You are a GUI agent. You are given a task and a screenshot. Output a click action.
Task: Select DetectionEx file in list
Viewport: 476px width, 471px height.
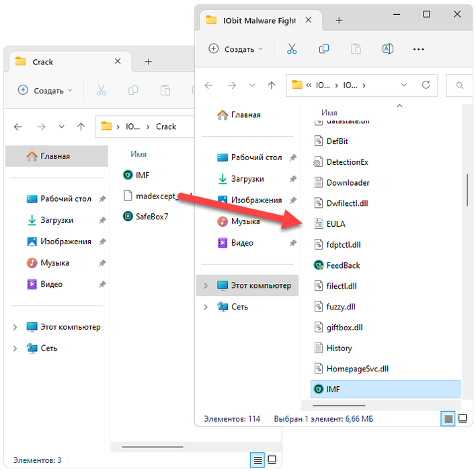(342, 162)
